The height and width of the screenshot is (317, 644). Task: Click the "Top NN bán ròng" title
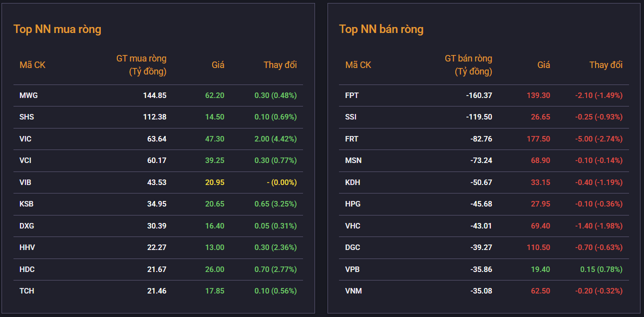coord(381,29)
